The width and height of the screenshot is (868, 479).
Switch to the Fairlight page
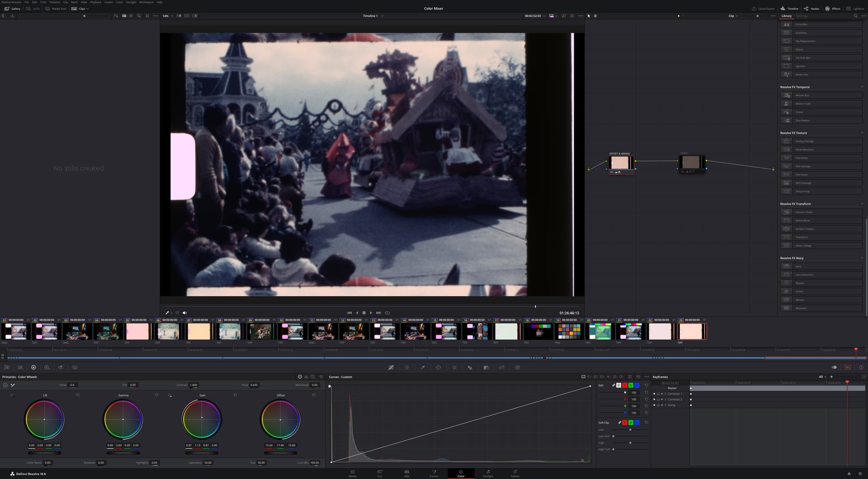click(x=488, y=473)
